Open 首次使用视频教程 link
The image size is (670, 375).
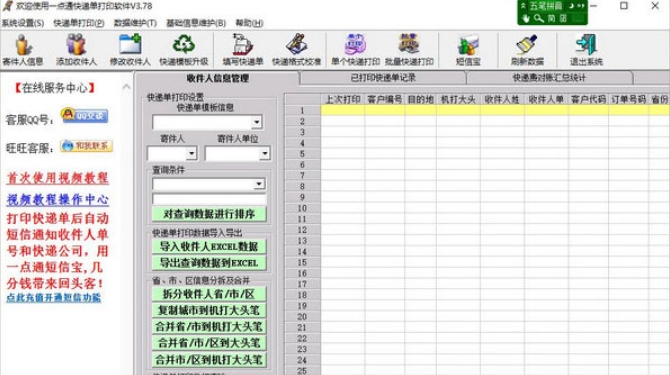click(57, 178)
